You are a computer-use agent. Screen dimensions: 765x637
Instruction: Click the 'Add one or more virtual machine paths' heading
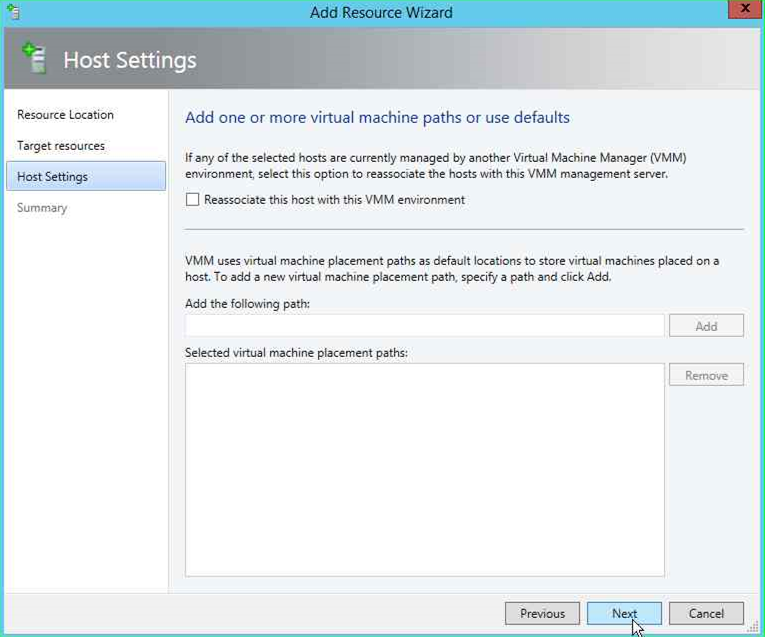(377, 118)
